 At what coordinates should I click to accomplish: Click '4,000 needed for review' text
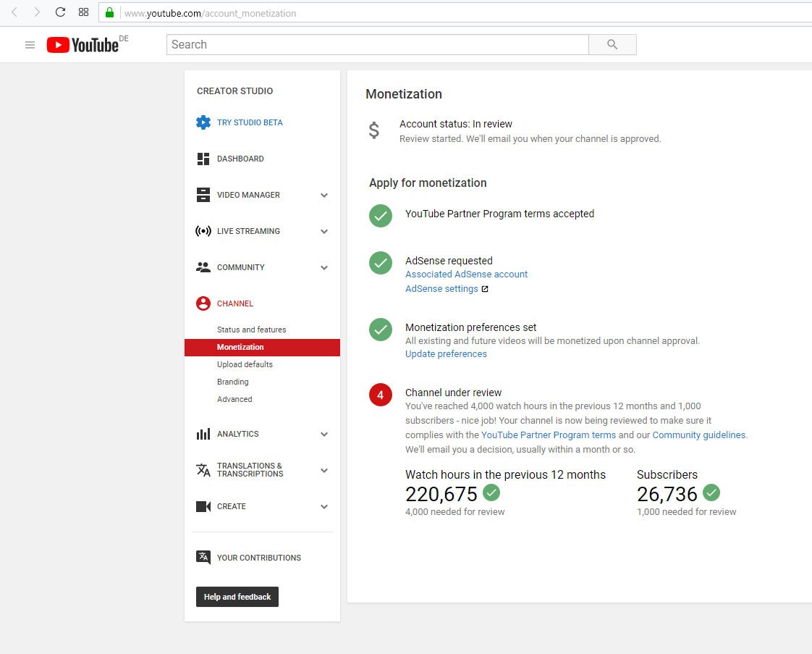pos(454,511)
